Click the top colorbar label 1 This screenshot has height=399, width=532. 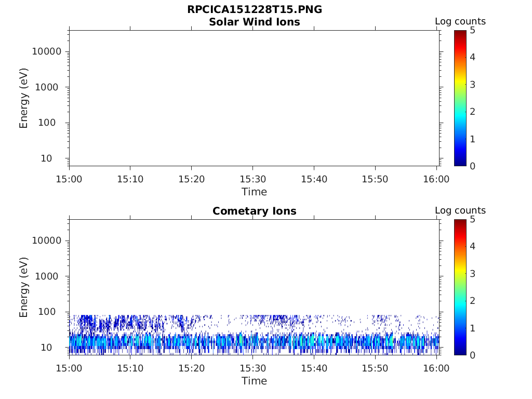coord(472,139)
